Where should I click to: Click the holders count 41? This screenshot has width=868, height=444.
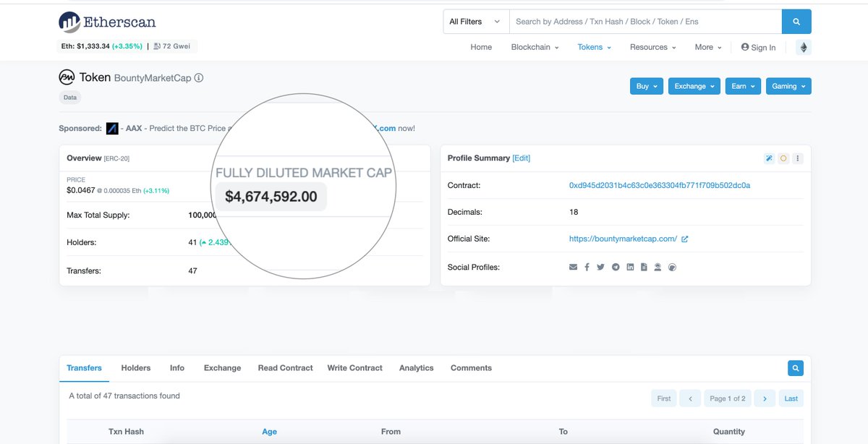[192, 242]
